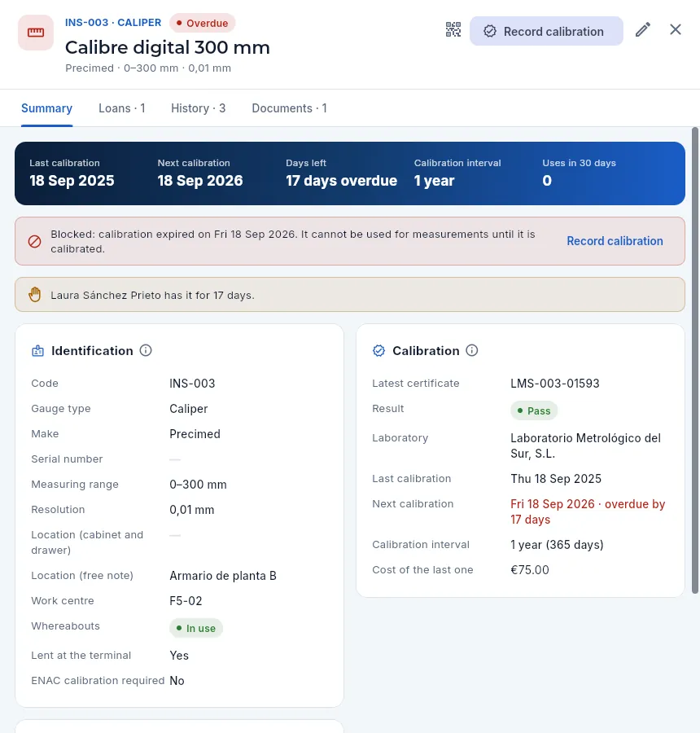Open the History tab

[x=198, y=108]
